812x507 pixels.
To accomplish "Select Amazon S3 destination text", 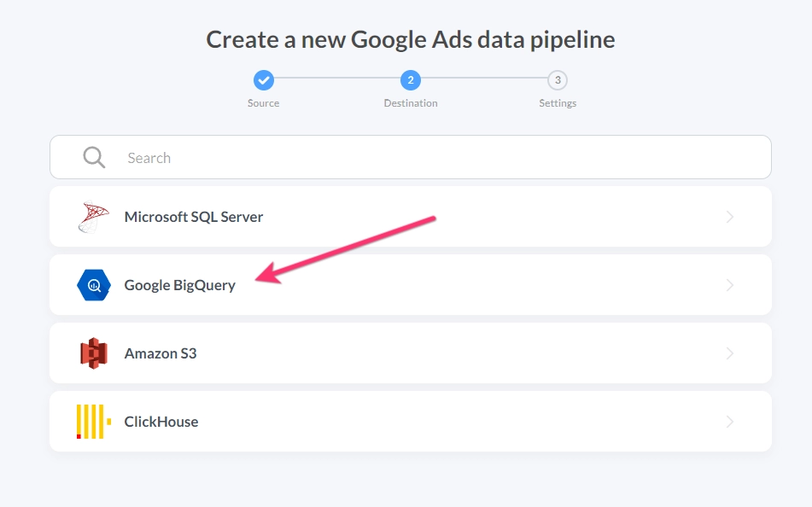I will 161,353.
